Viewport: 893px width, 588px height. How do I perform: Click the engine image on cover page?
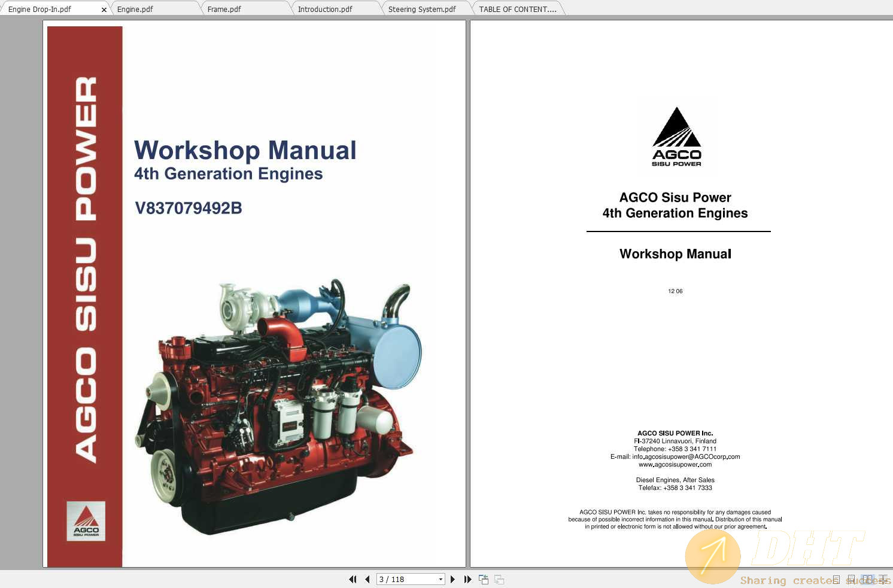point(279,407)
